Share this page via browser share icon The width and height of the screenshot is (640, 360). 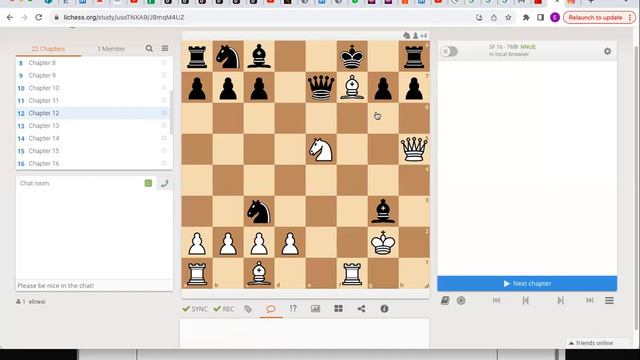point(494,18)
